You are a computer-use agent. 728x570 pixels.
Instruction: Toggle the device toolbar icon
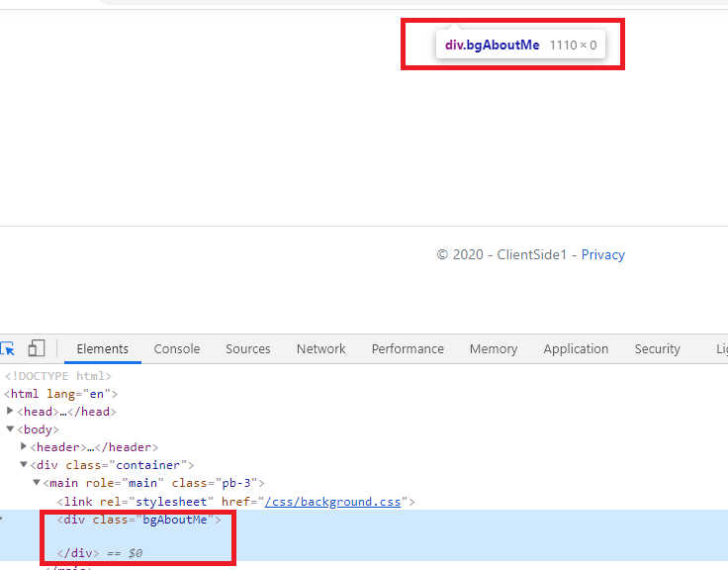(37, 348)
